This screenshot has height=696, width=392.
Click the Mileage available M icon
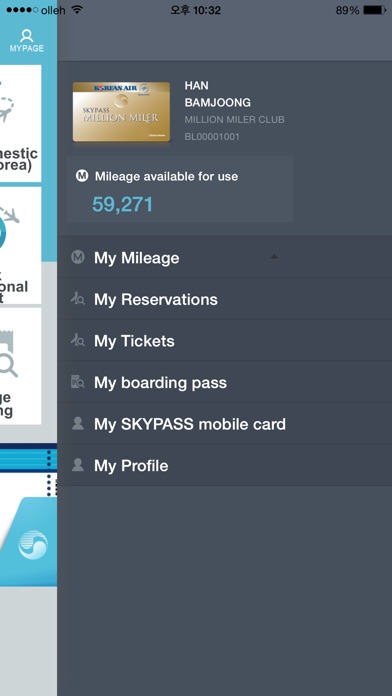pos(82,176)
